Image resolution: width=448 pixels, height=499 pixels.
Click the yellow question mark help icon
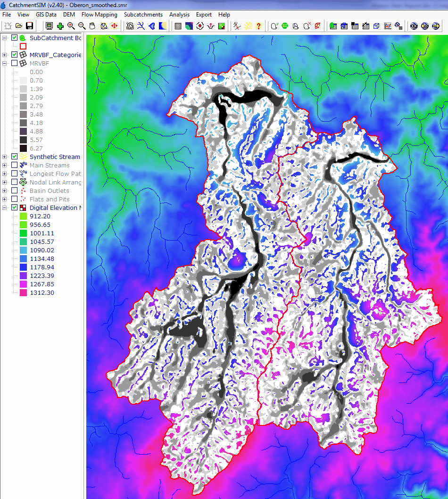258,26
